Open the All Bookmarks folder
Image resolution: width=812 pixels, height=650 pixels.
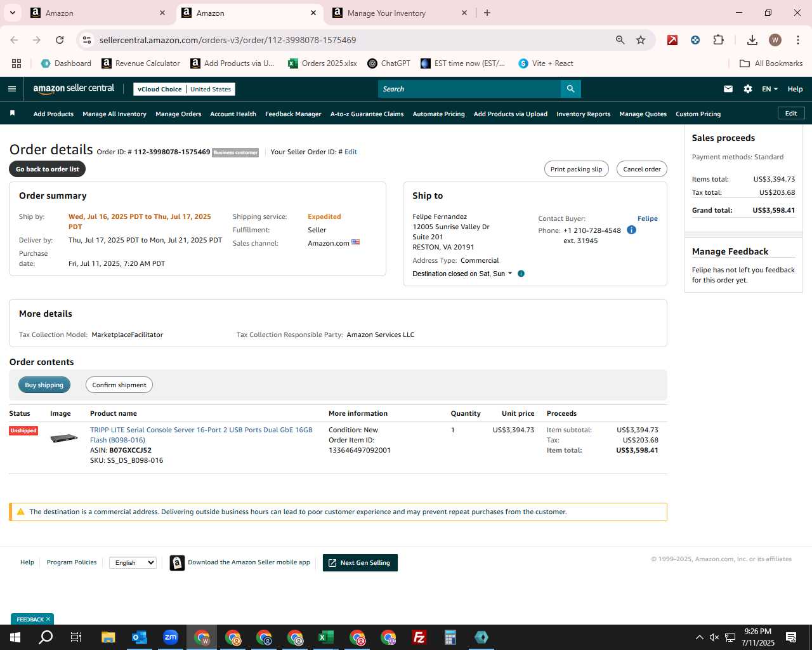point(771,63)
